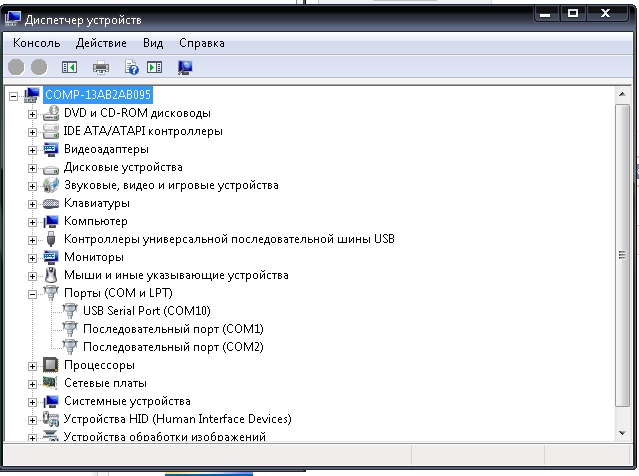Click the sound devices speaker icon
Screen dimensions: 639x476
51,185
